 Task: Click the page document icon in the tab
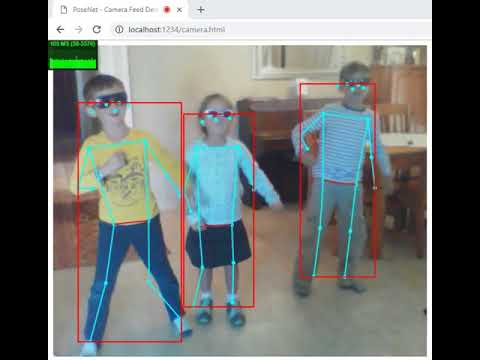[64, 10]
